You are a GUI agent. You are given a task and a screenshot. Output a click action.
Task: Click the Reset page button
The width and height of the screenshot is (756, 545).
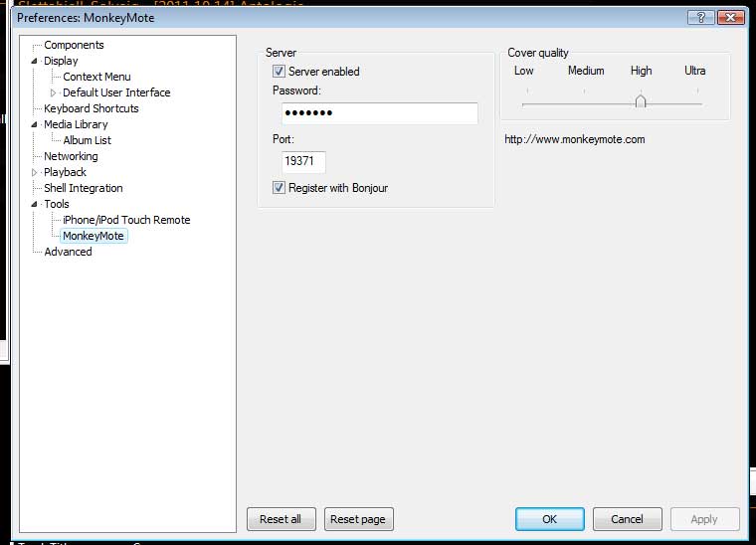click(x=359, y=519)
